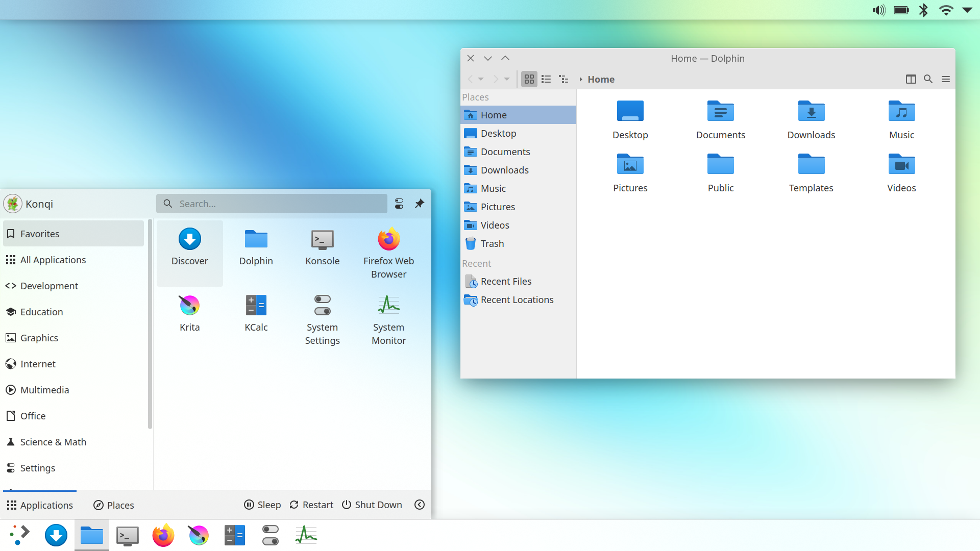The height and width of the screenshot is (551, 980).
Task: Open the Graphics category
Action: pos(73,338)
